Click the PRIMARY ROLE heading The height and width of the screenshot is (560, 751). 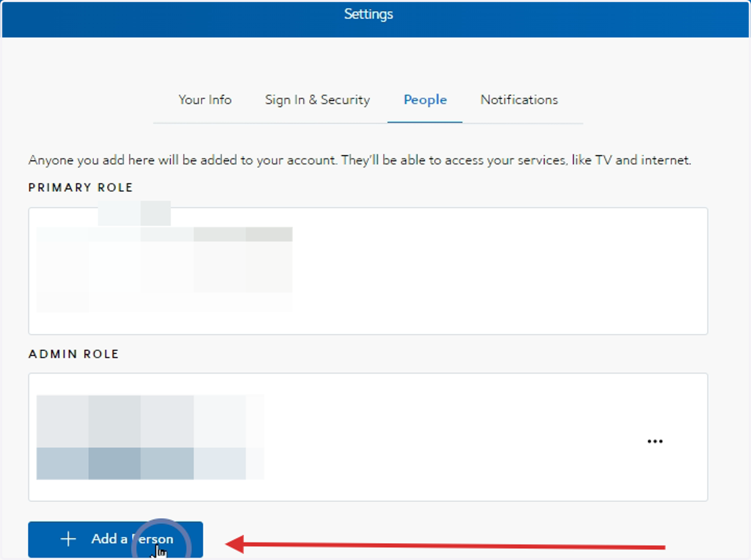point(81,188)
